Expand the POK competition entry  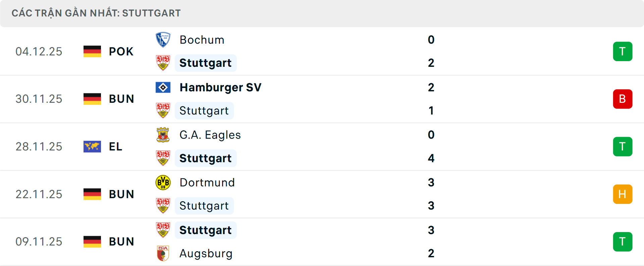pos(121,51)
